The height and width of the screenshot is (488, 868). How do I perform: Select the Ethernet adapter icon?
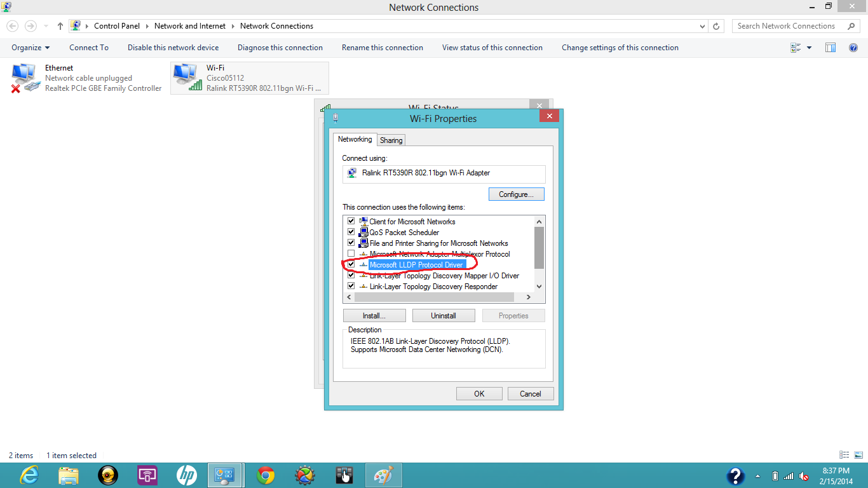[x=25, y=78]
